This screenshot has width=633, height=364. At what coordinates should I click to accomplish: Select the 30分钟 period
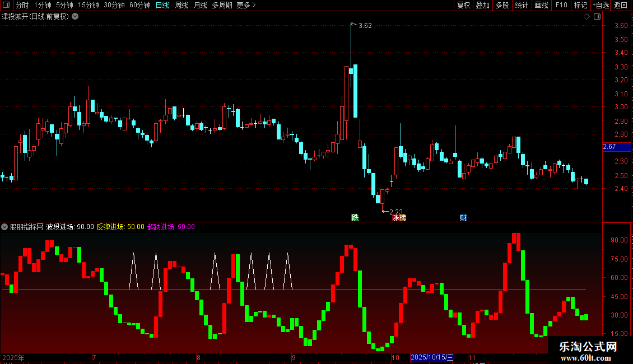tap(114, 5)
